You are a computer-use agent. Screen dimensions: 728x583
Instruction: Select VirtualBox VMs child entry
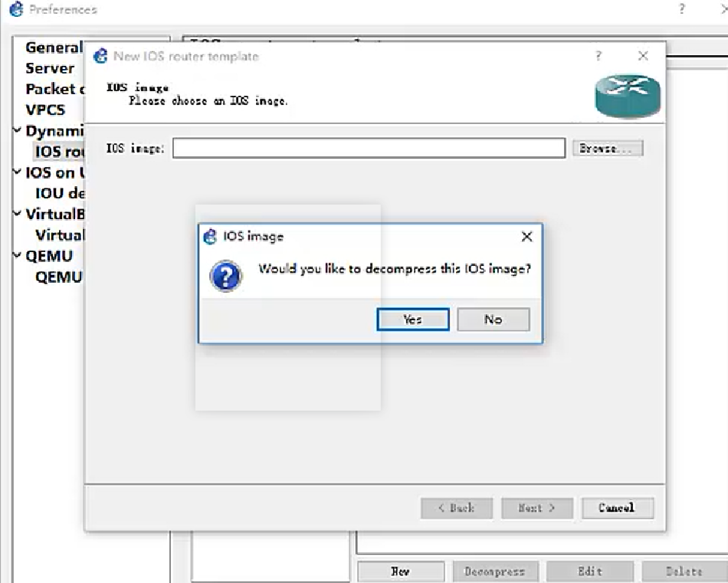(x=60, y=235)
